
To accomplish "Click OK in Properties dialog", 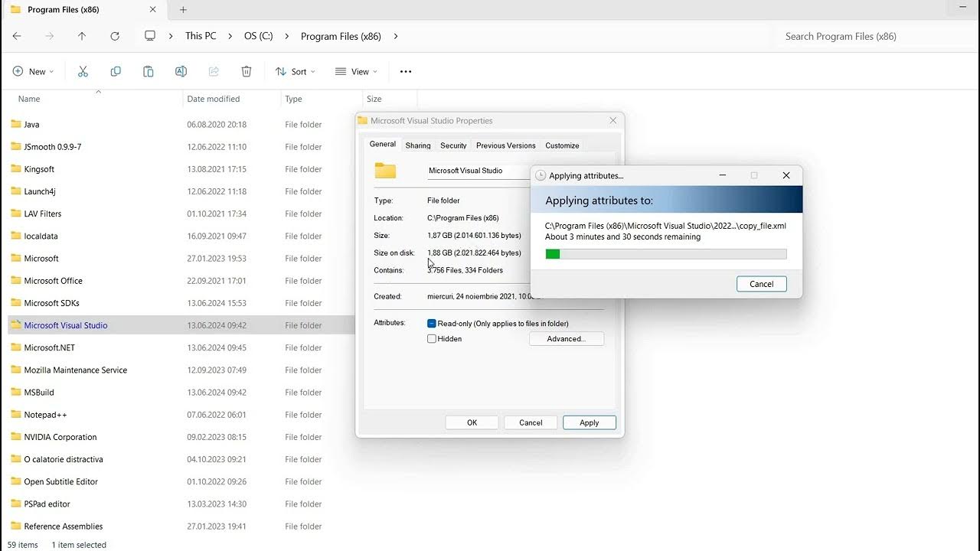I will [x=472, y=422].
